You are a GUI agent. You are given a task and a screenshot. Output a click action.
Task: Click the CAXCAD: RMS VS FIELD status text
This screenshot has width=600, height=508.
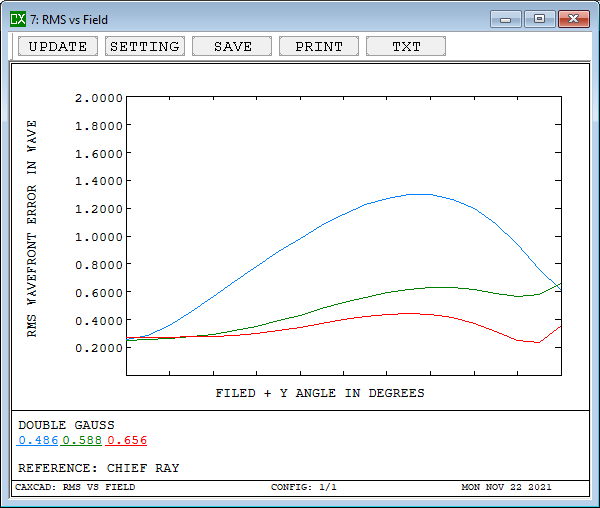click(75, 487)
